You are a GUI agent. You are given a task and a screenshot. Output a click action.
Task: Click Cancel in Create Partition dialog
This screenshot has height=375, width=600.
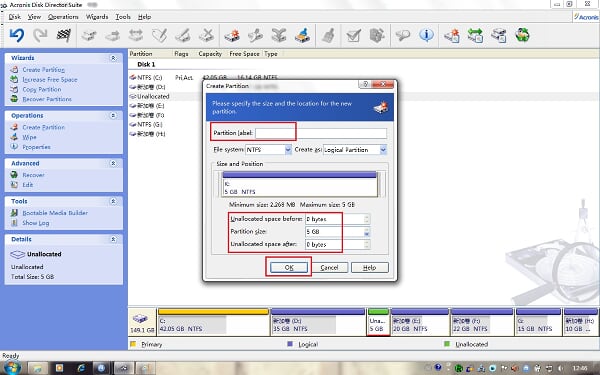coord(329,267)
